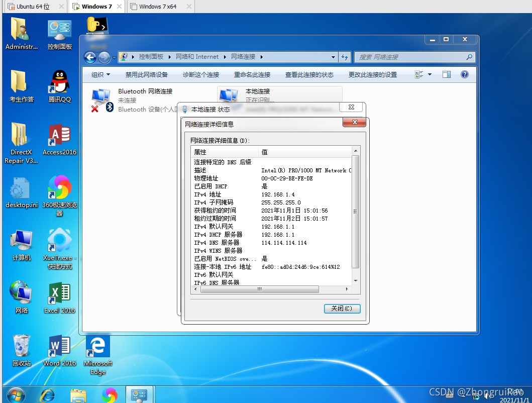
Task: Click the 网络和 Internet breadcrumb
Action: pyautogui.click(x=197, y=57)
